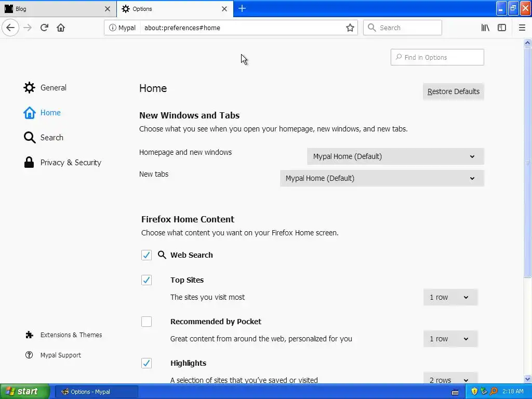Click the Firefox Home Content heading
The image size is (532, 399).
[188, 219]
